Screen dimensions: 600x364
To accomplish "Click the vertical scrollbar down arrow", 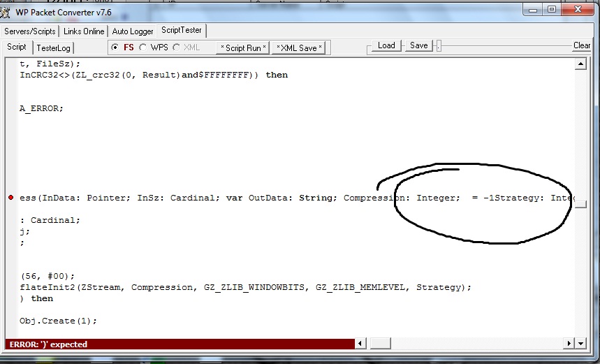I will (x=580, y=343).
